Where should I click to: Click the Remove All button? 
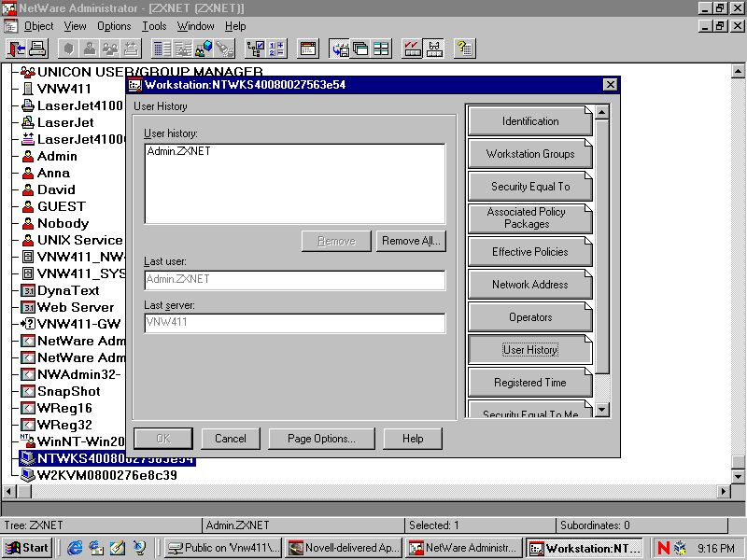tap(411, 241)
